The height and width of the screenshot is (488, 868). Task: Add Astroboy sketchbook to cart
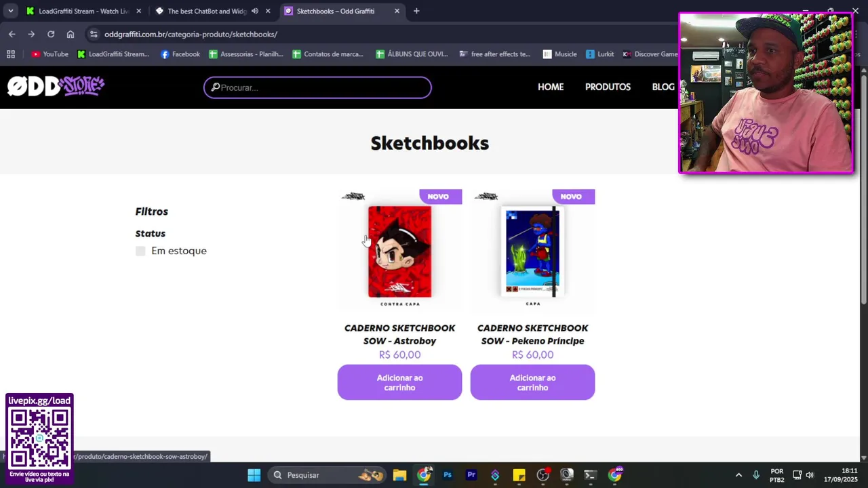399,382
